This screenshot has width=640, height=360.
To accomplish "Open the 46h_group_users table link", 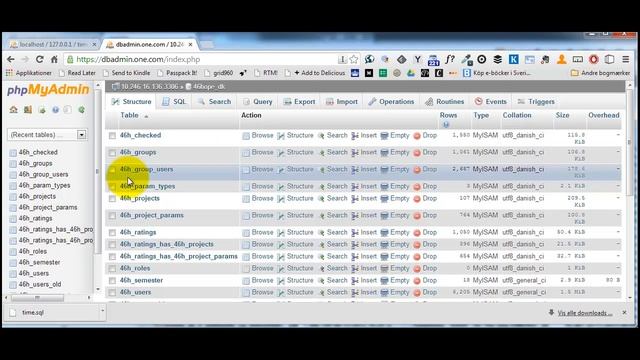I will pos(147,169).
